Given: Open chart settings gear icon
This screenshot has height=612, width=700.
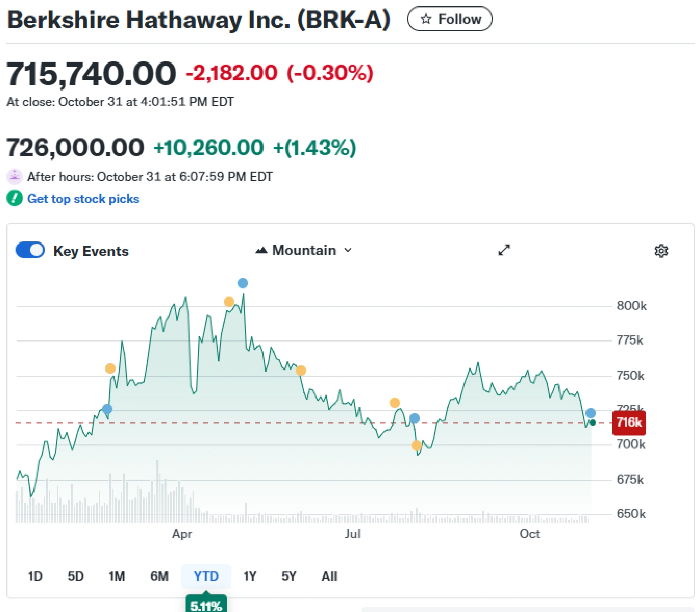Looking at the screenshot, I should tap(661, 251).
